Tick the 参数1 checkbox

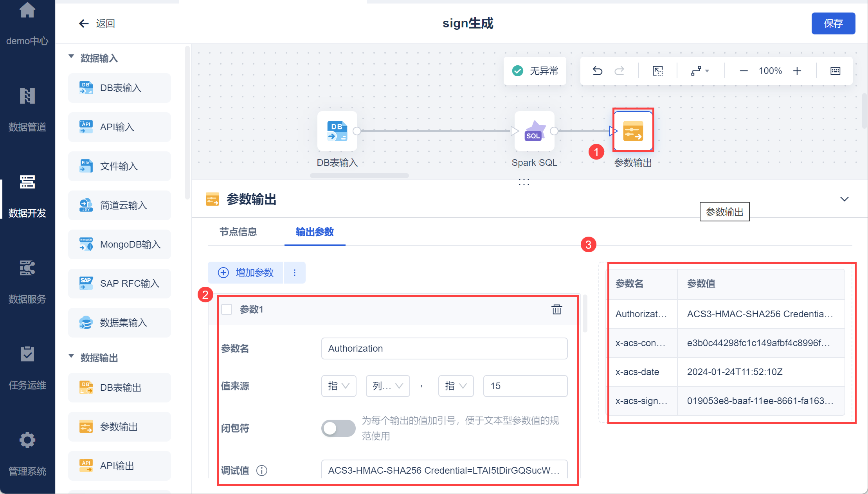pyautogui.click(x=227, y=309)
